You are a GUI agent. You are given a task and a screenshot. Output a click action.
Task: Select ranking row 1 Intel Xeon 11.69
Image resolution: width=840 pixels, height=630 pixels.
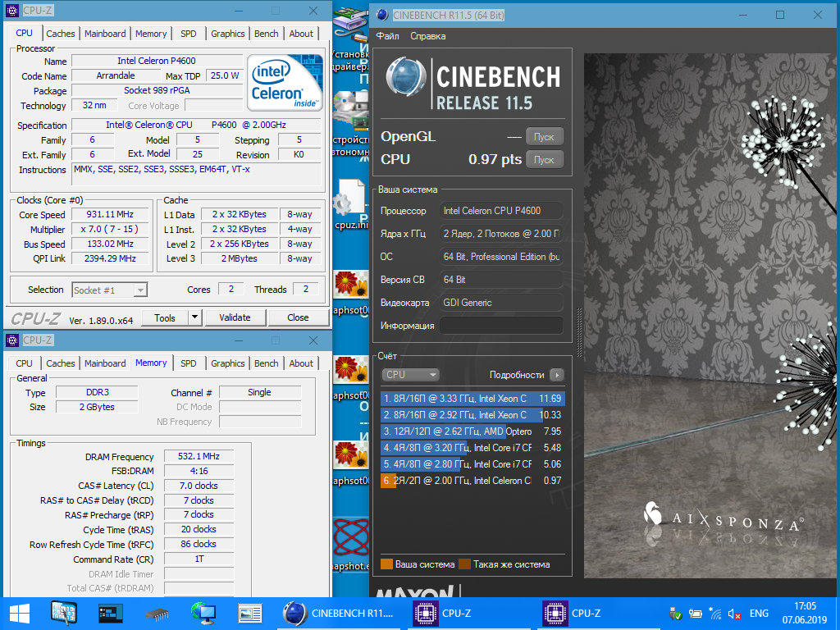(x=472, y=399)
